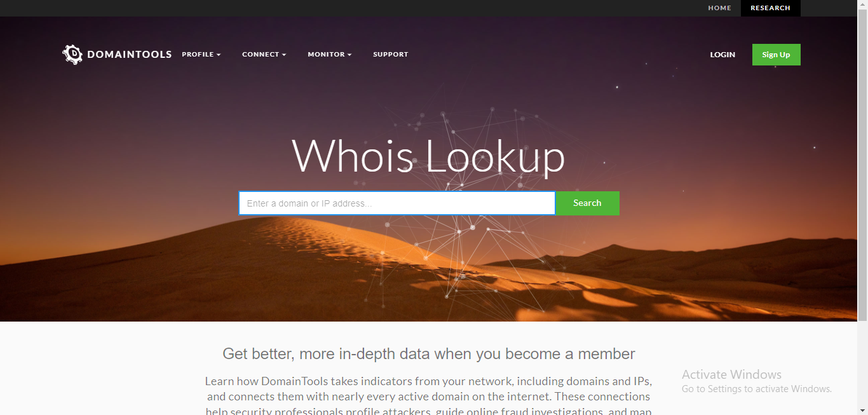Click the 'Get better, more in-depth data' heading
This screenshot has width=868, height=415.
pyautogui.click(x=429, y=354)
